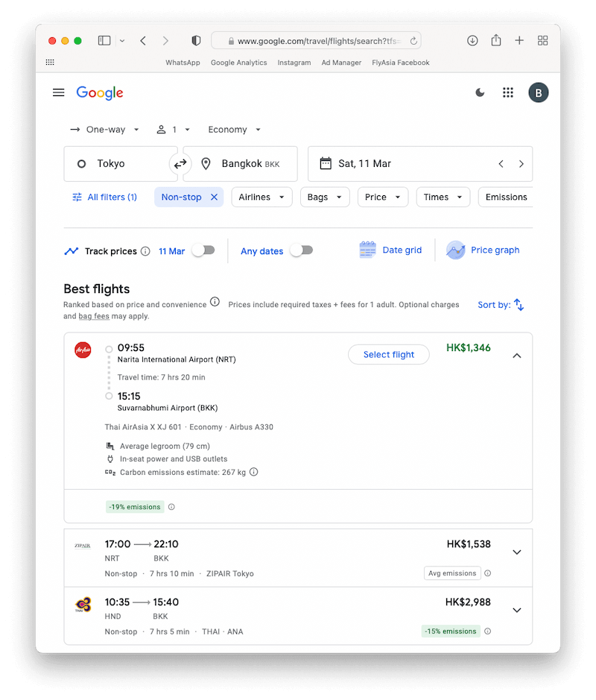
Task: Open FlyAsia Facebook bookmark
Action: point(401,63)
